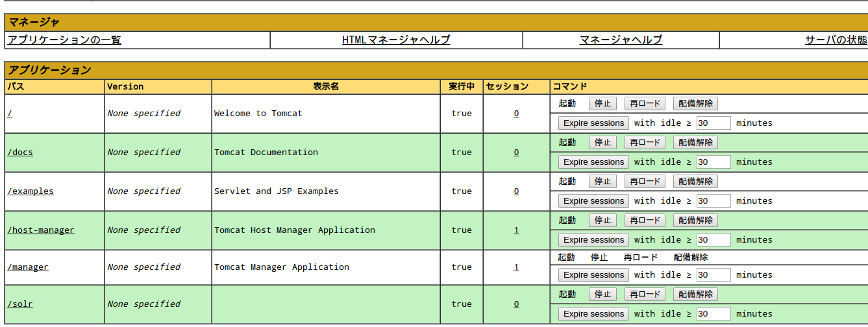Undeploy /solr using 配備解除 button

pos(695,295)
